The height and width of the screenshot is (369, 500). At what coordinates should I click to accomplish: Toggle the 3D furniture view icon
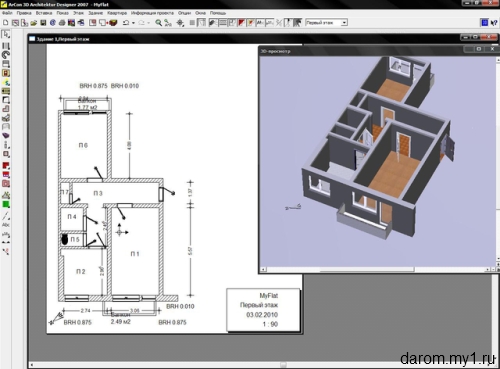(x=113, y=23)
